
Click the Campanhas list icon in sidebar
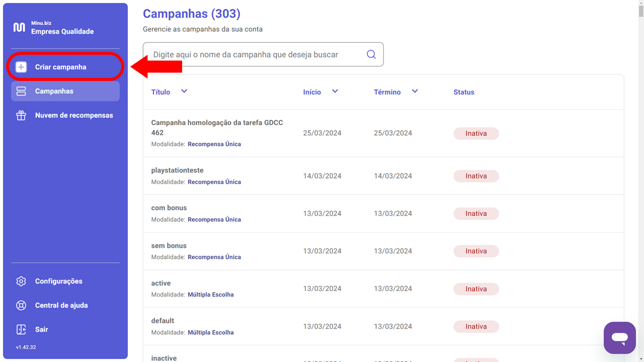pyautogui.click(x=21, y=91)
